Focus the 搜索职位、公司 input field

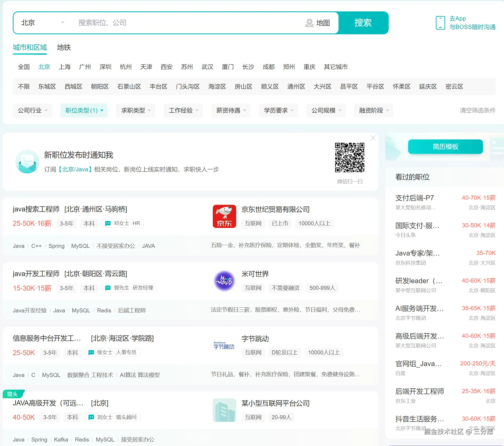[186, 23]
